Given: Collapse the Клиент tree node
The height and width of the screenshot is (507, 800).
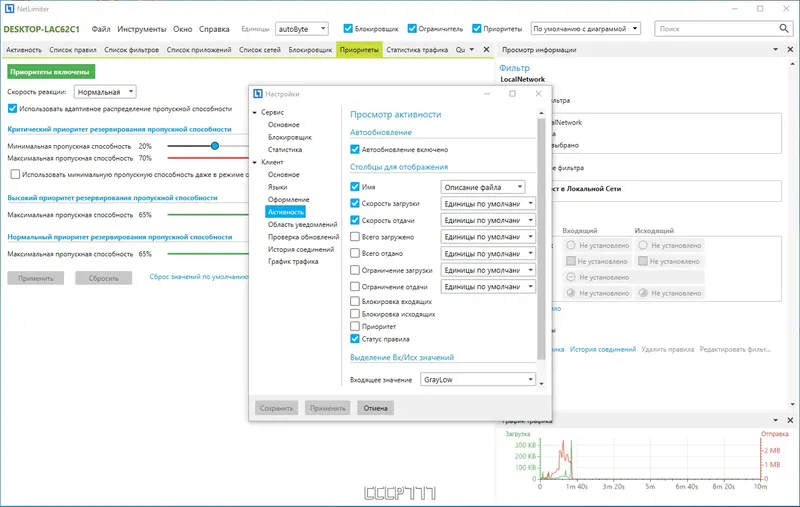Looking at the screenshot, I should click(x=255, y=162).
